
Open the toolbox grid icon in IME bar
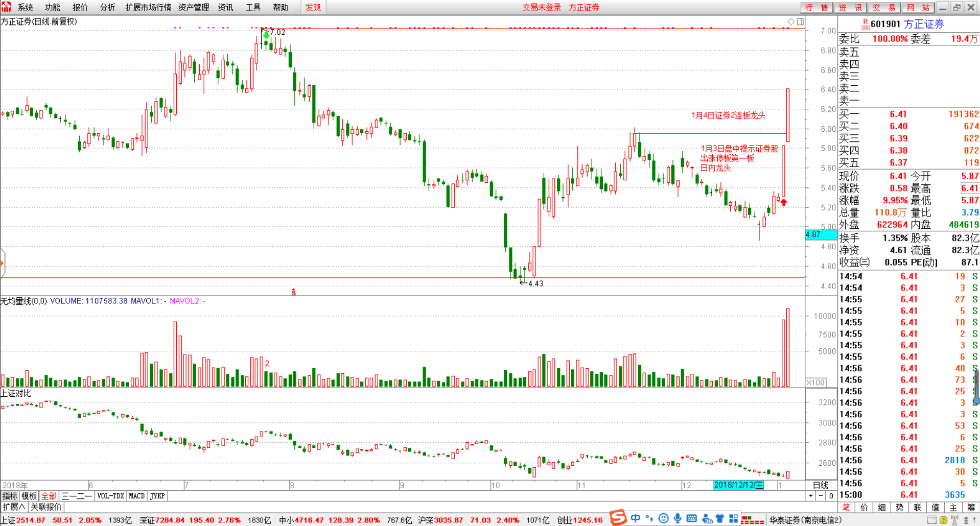coord(734,518)
